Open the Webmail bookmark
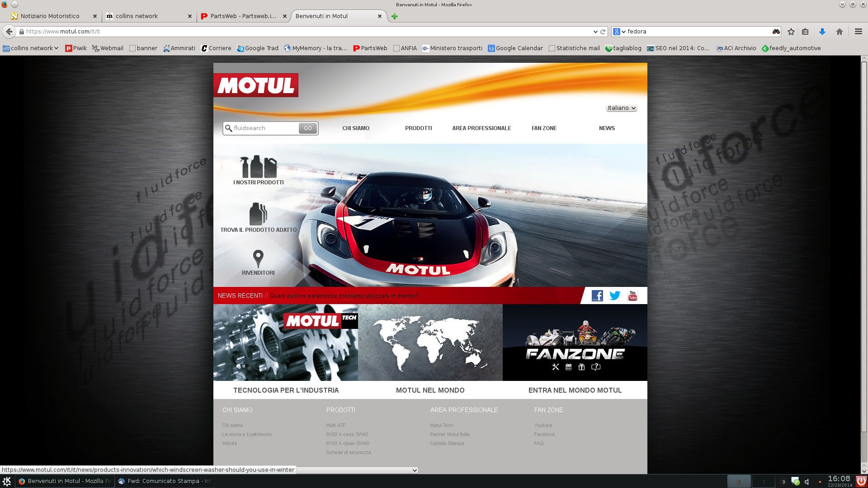 tap(108, 48)
